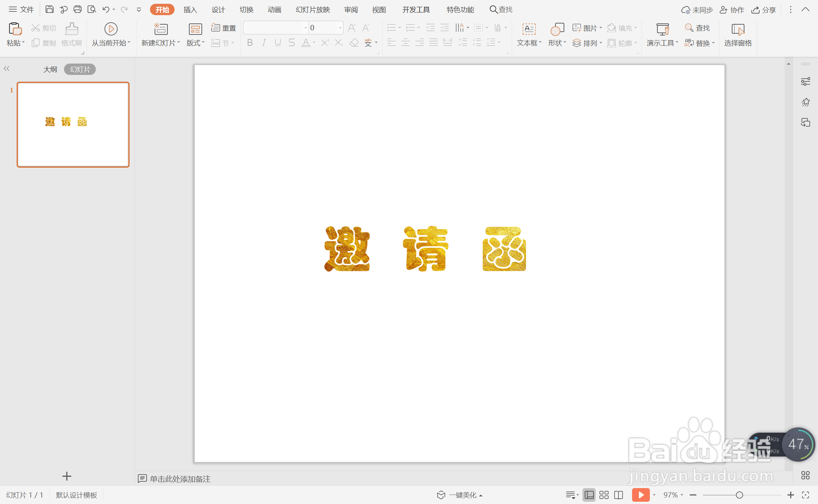Expand the Layout (版式) dropdown
The height and width of the screenshot is (504, 818).
tap(203, 43)
